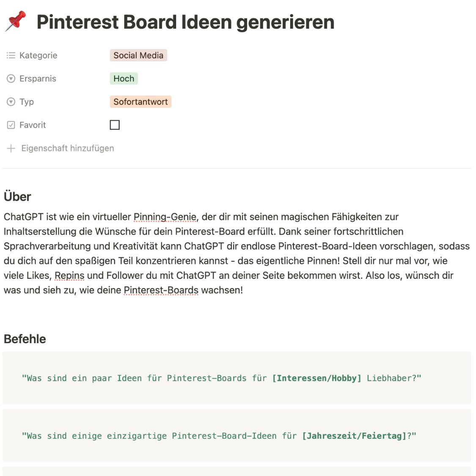
Task: Click the Kategorie list property icon
Action: [11, 55]
